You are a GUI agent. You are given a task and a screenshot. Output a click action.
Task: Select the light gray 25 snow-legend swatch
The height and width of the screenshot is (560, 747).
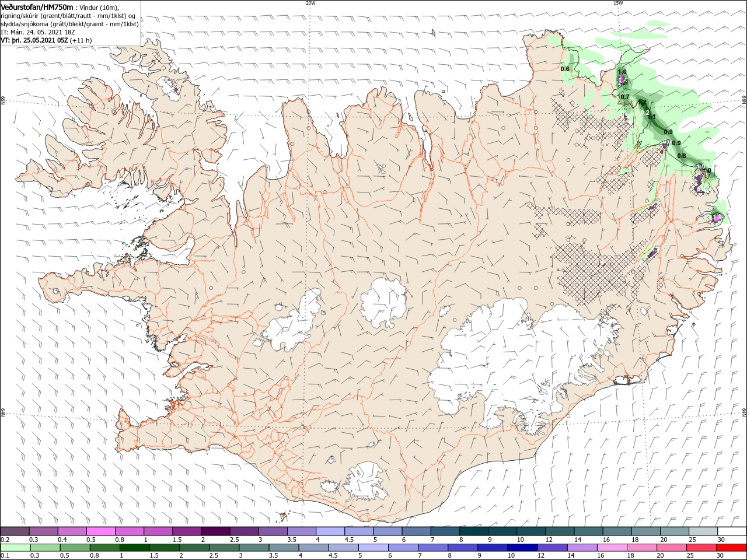click(703, 531)
